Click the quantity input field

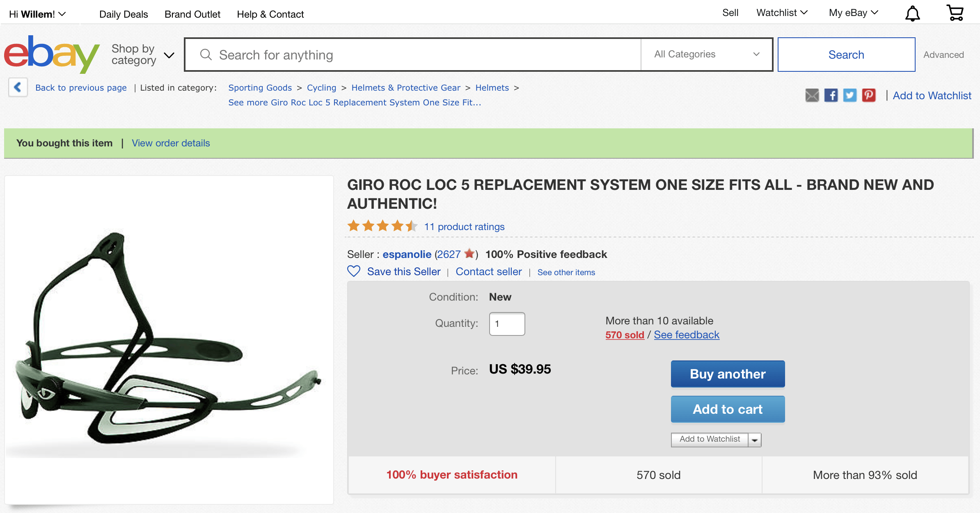507,324
